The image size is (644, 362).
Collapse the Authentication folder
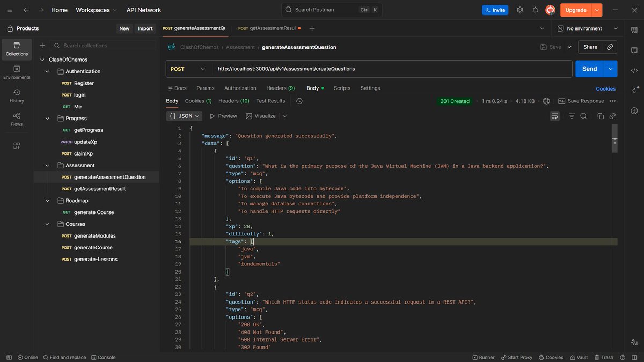tap(48, 71)
